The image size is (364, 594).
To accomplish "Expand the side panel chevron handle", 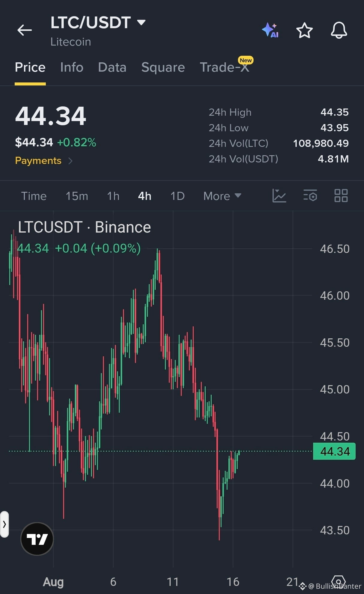I will click(x=4, y=524).
